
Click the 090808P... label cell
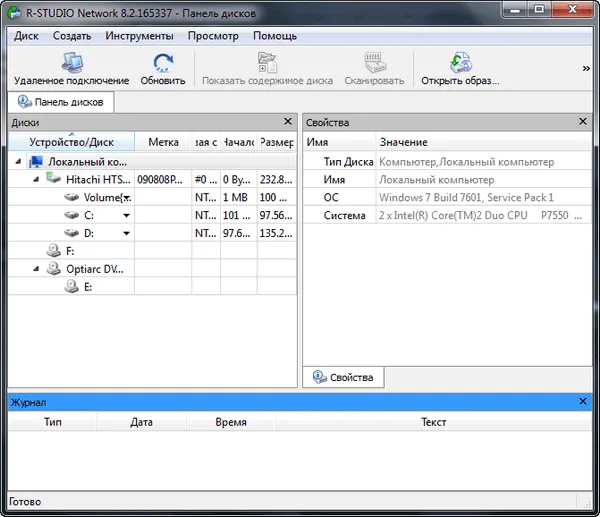163,179
